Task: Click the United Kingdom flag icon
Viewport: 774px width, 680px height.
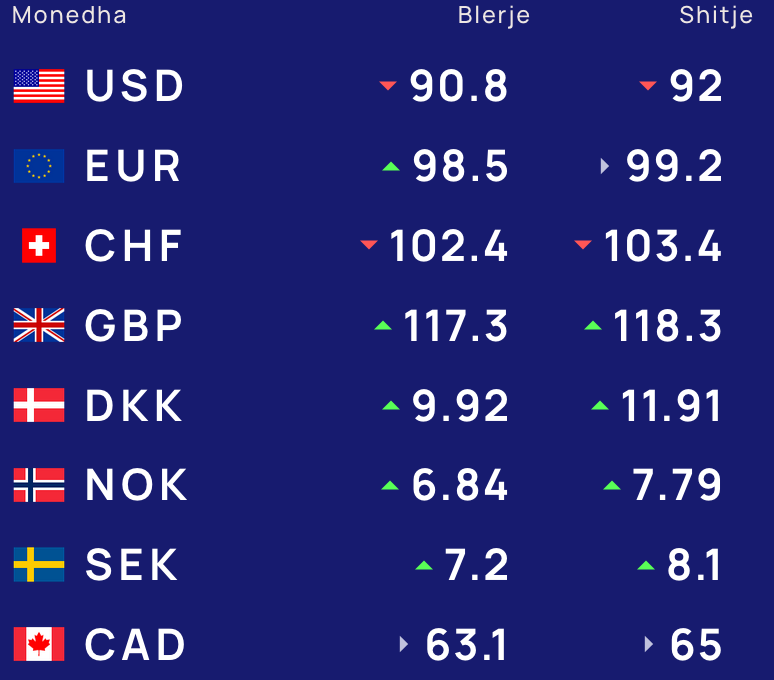Action: click(39, 325)
